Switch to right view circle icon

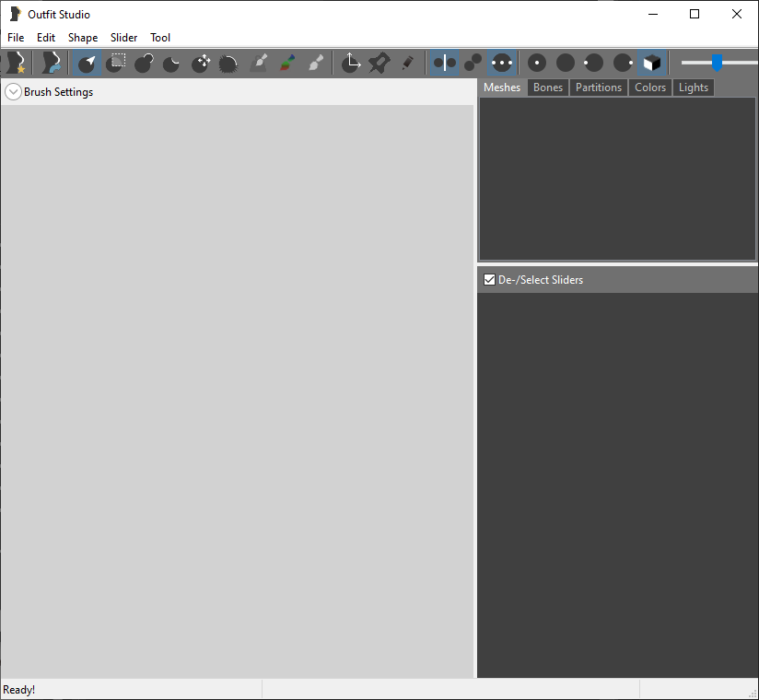623,63
